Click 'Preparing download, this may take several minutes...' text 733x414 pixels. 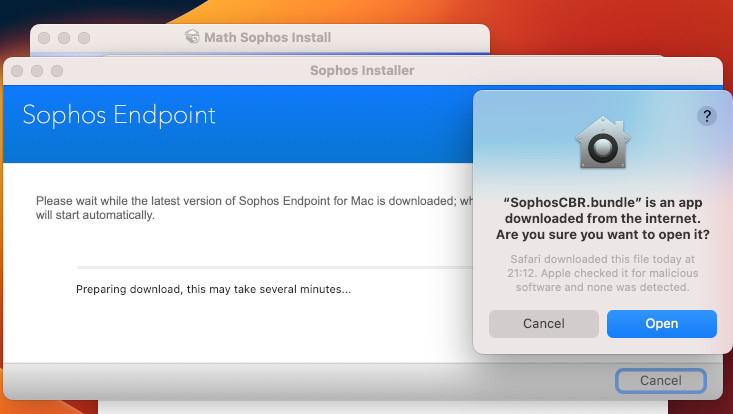(x=213, y=289)
